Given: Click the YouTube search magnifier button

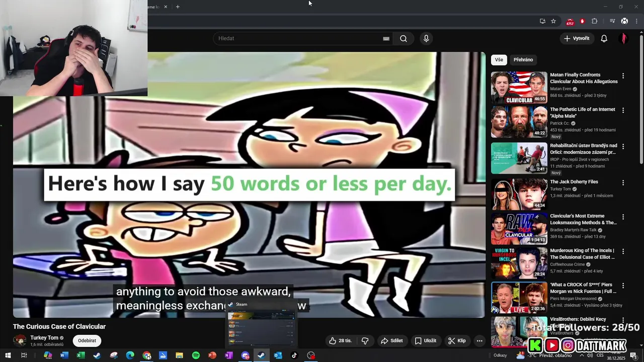Looking at the screenshot, I should point(404,39).
